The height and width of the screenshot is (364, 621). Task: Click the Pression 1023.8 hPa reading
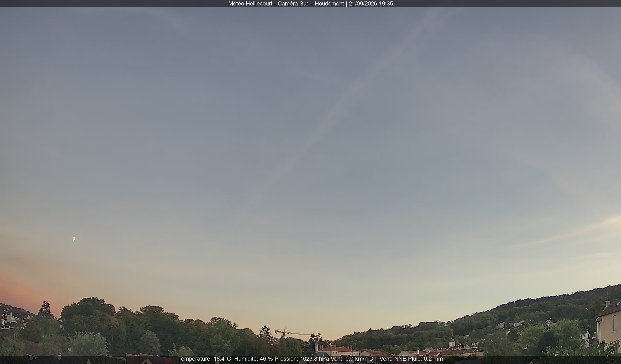(302, 359)
